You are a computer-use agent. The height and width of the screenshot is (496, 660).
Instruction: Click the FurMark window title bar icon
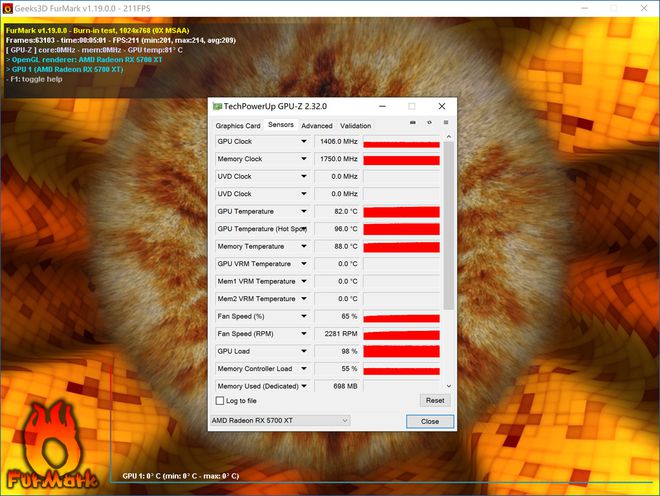pyautogui.click(x=7, y=6)
